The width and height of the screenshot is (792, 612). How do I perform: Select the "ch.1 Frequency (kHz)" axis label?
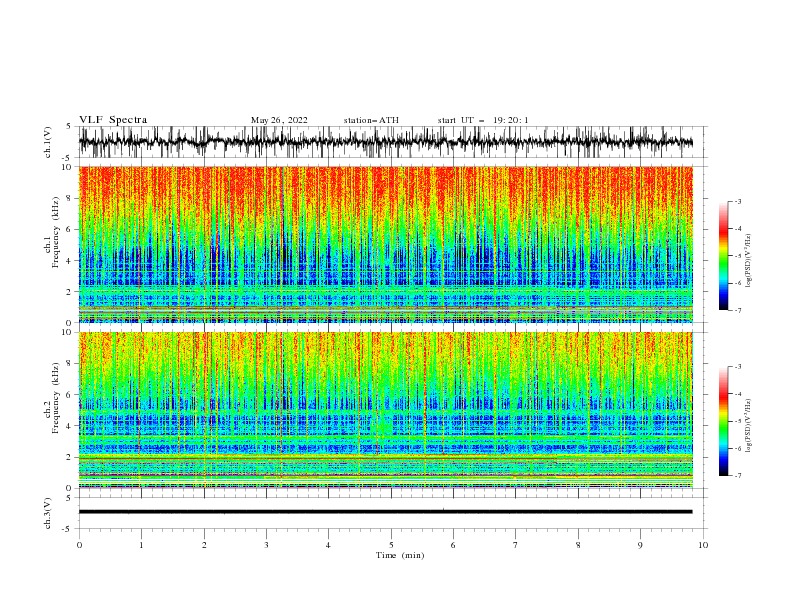pos(53,232)
